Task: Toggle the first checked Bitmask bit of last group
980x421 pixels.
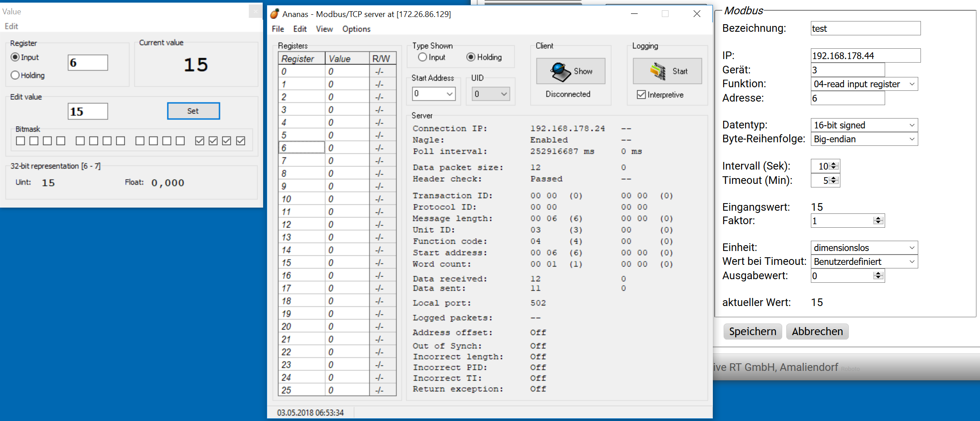Action: 200,141
